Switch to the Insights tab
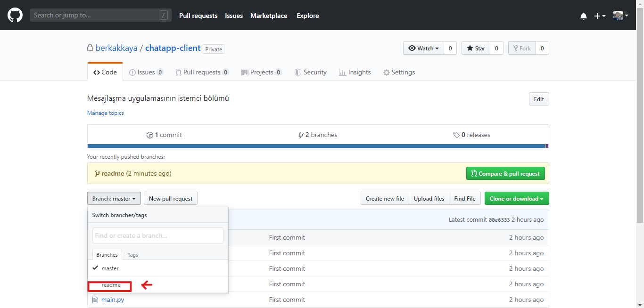This screenshot has width=644, height=308. point(355,72)
